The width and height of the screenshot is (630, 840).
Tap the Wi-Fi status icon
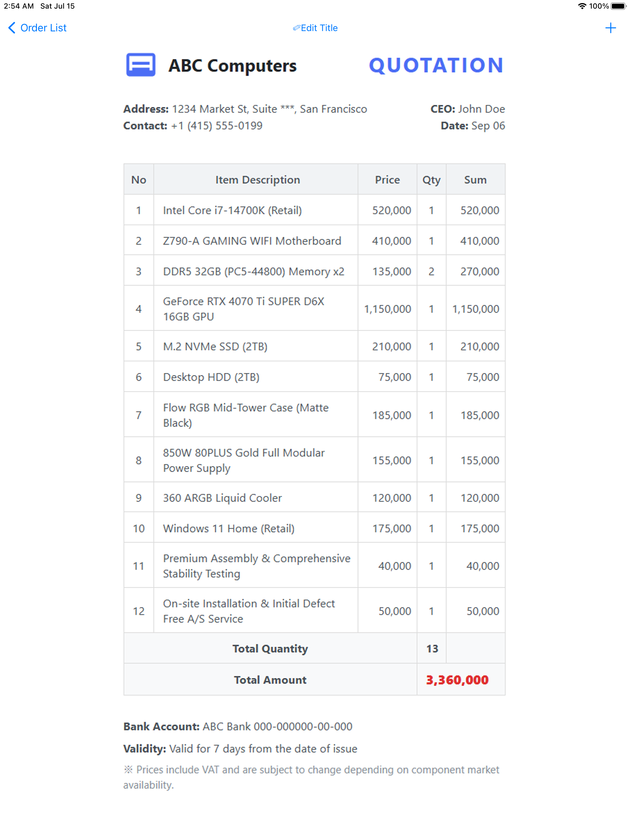[582, 6]
